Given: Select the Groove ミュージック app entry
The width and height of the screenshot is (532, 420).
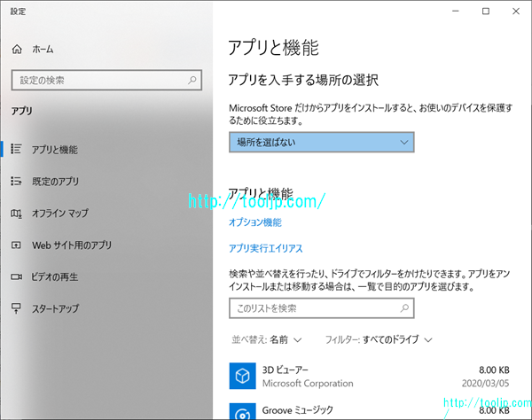Looking at the screenshot, I should (x=370, y=410).
